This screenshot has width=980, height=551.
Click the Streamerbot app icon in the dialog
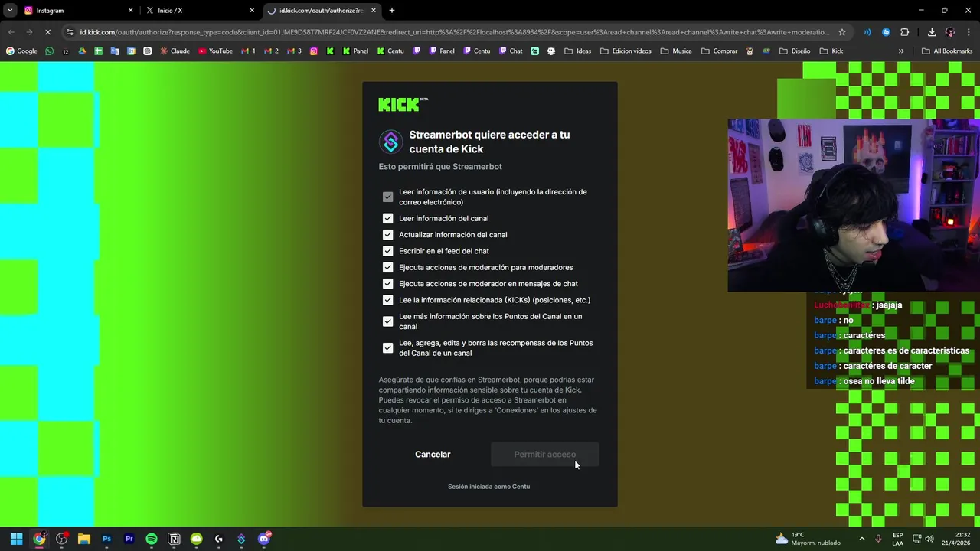pos(390,142)
